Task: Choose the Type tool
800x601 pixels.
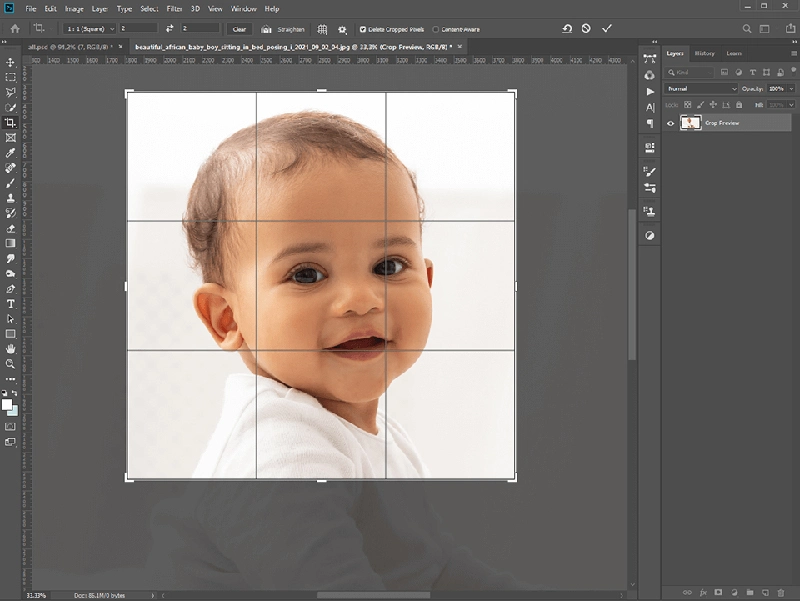Action: tap(10, 304)
